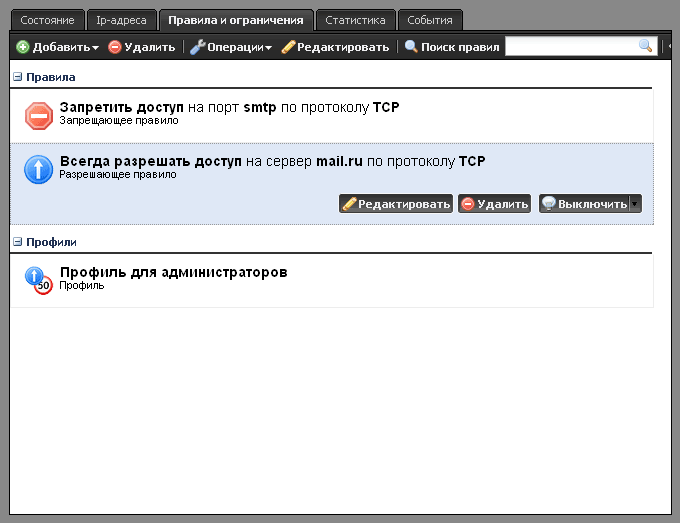Click Редактировать button in the mail.ru rule
This screenshot has height=523, width=680.
point(396,203)
